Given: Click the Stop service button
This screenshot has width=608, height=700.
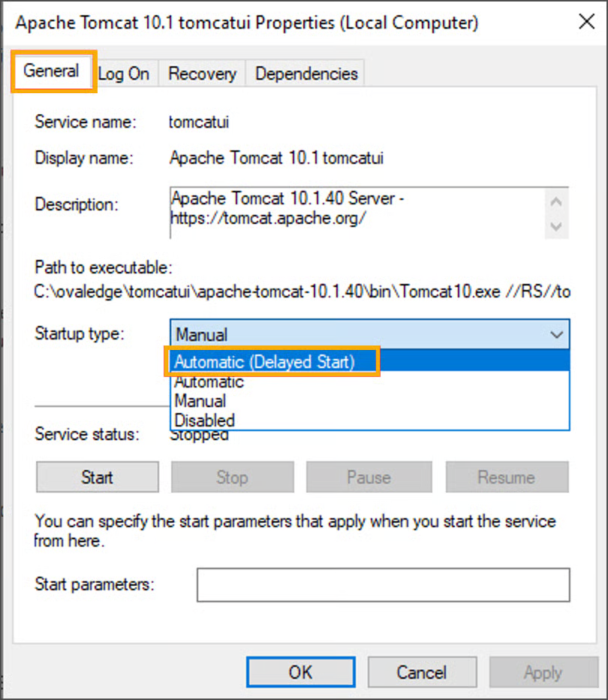Looking at the screenshot, I should click(232, 478).
